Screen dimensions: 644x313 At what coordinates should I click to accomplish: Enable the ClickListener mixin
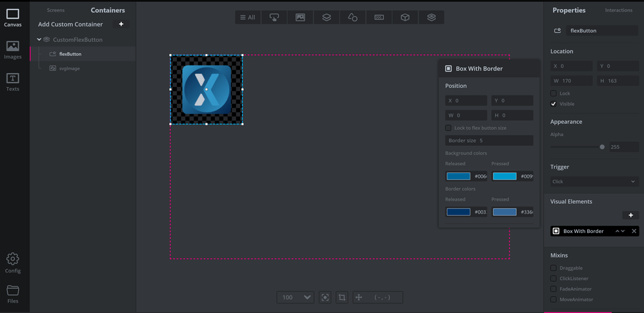pyautogui.click(x=554, y=279)
